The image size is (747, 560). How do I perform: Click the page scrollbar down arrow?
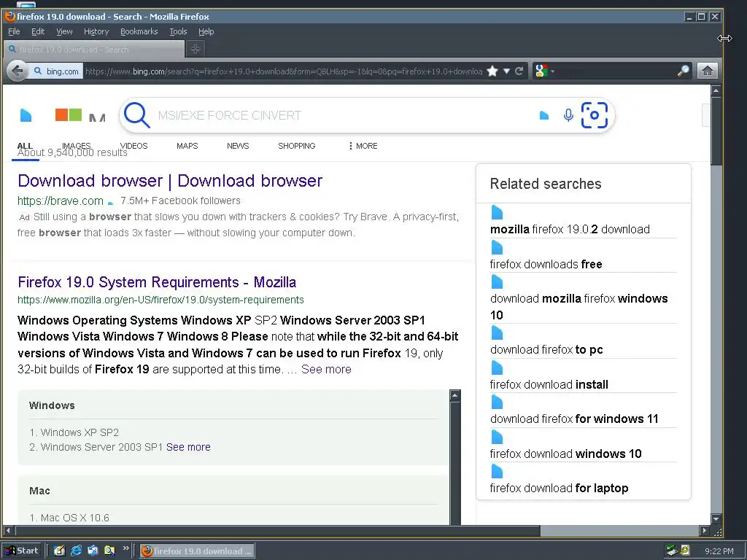[716, 518]
